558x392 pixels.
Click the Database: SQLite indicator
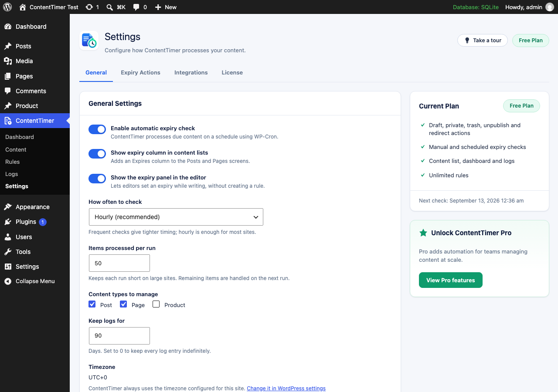tap(476, 7)
